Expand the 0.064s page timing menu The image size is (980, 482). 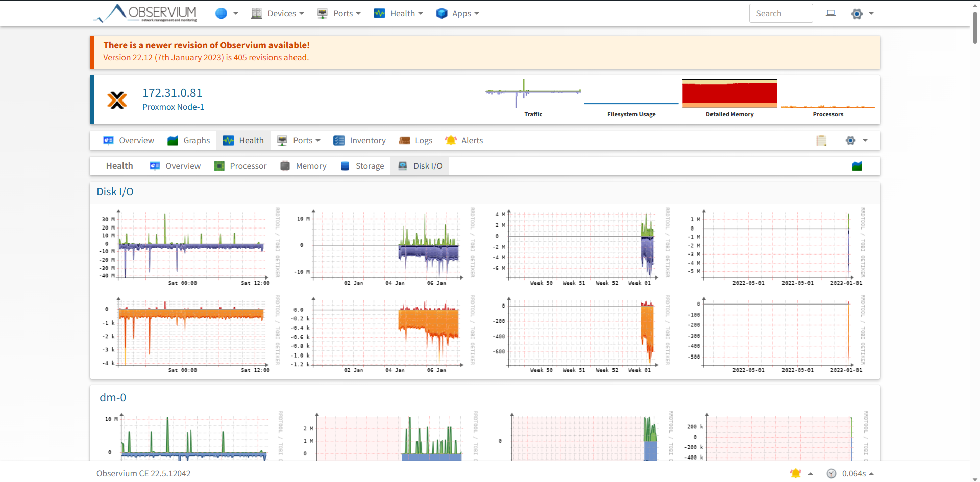click(x=850, y=473)
